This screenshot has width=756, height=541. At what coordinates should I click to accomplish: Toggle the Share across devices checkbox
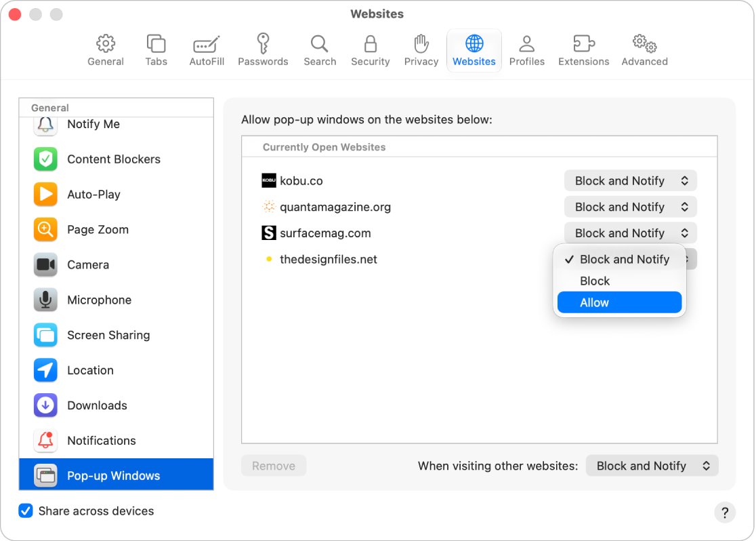click(26, 511)
